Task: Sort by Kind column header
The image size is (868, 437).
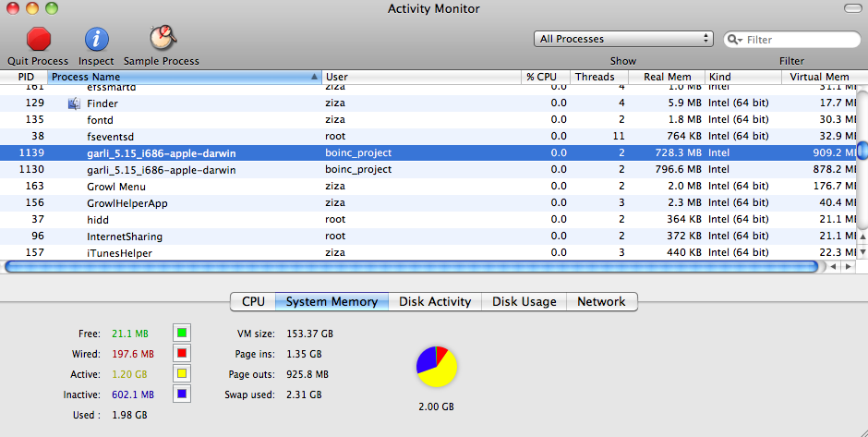Action: click(x=743, y=77)
